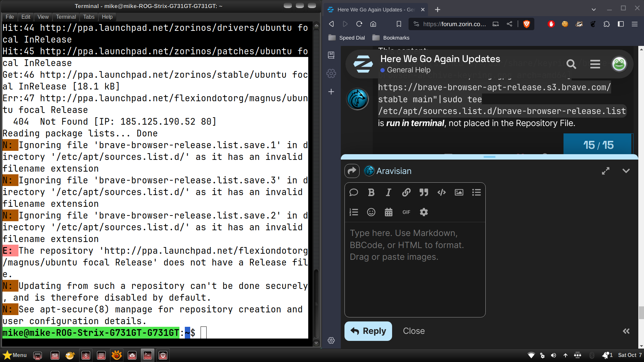Open reply options arrow in composer
Screen dimensions: 644x362
(352, 171)
